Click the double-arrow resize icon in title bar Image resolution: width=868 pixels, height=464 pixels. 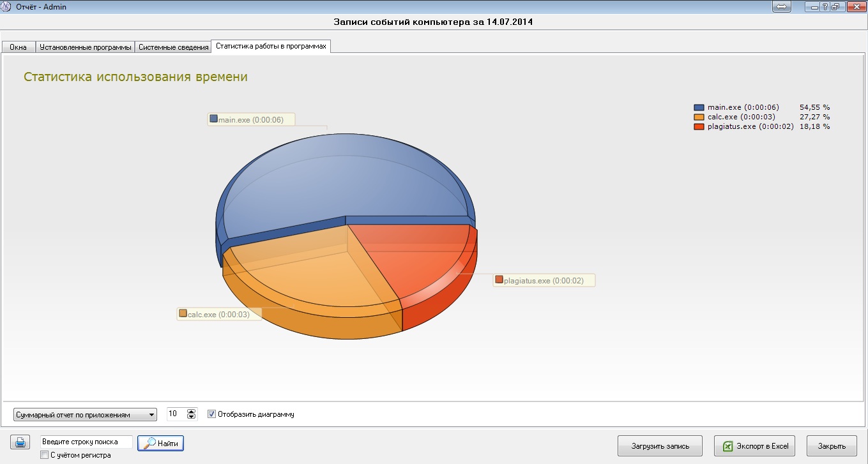pos(782,7)
